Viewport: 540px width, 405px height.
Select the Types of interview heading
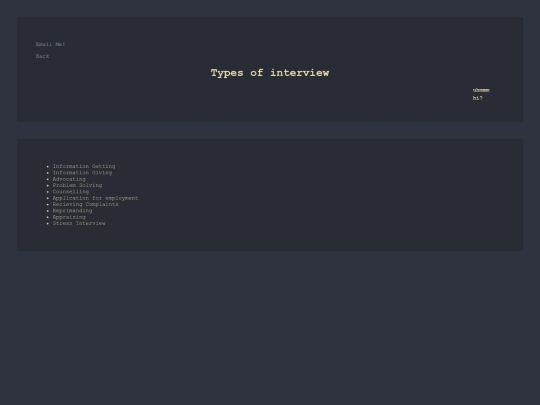270,73
